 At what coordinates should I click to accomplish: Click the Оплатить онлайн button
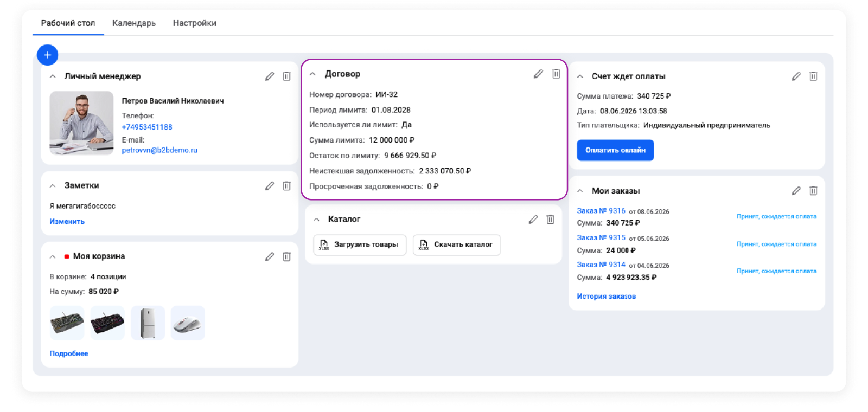click(x=615, y=150)
